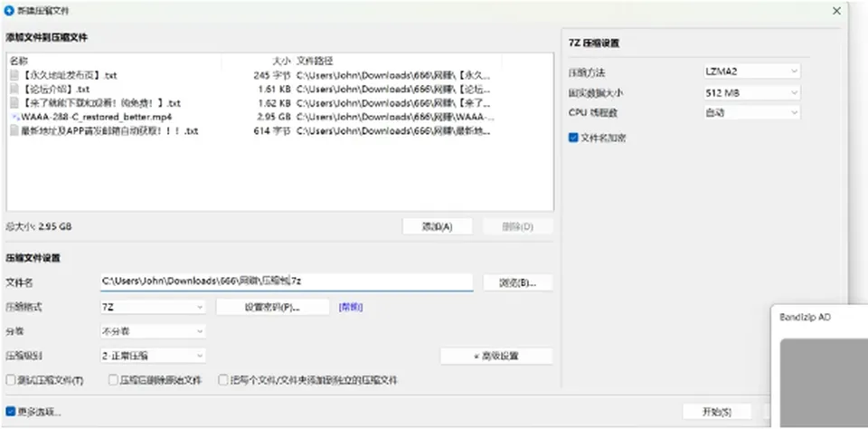Viewport: 868px width, 429px height.
Task: Uncheck the 更多选项... checkbox
Action: (11, 412)
